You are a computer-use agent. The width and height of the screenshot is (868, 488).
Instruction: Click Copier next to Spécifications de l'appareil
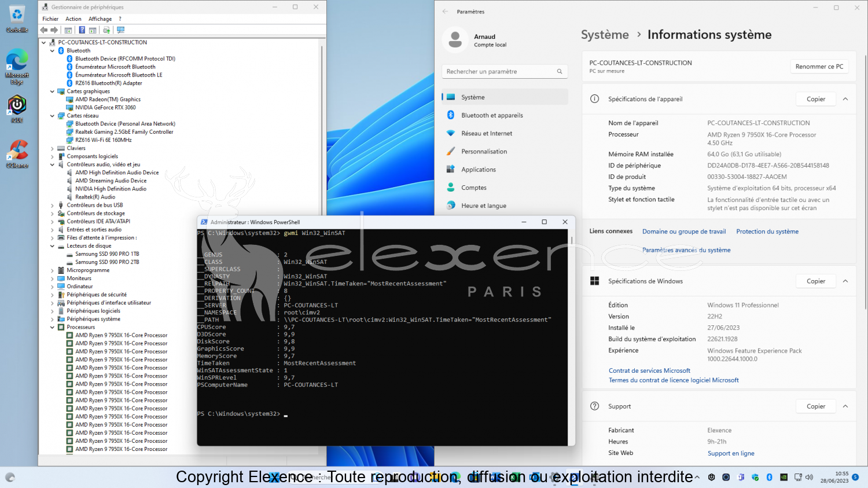[x=816, y=99]
